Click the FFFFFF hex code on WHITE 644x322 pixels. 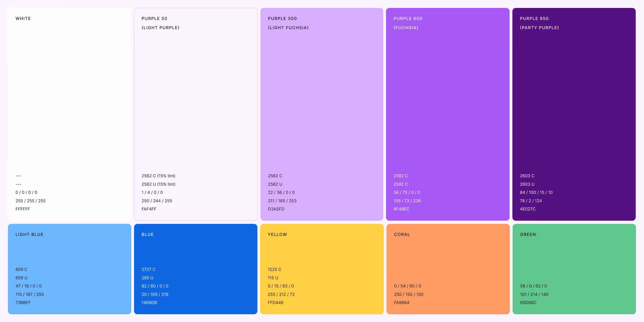(x=23, y=209)
